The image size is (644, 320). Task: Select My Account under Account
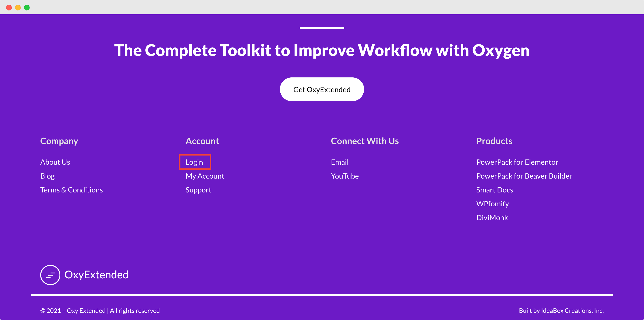pyautogui.click(x=205, y=176)
